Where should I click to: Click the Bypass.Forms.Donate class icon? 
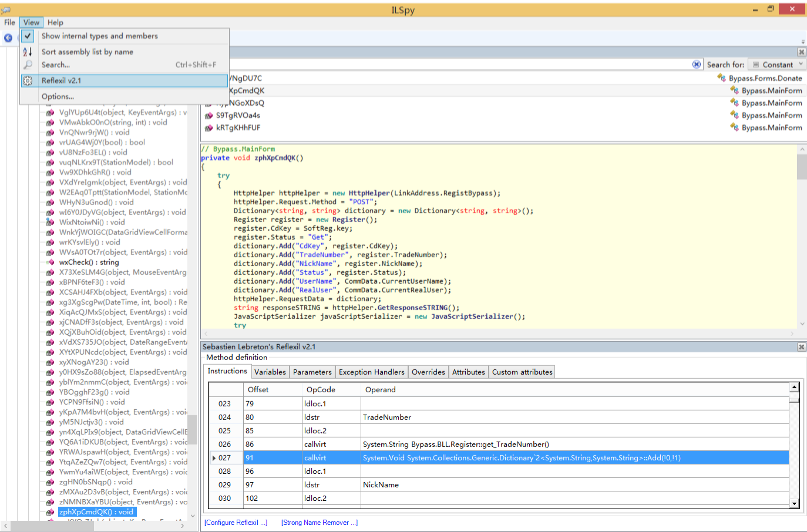click(721, 78)
